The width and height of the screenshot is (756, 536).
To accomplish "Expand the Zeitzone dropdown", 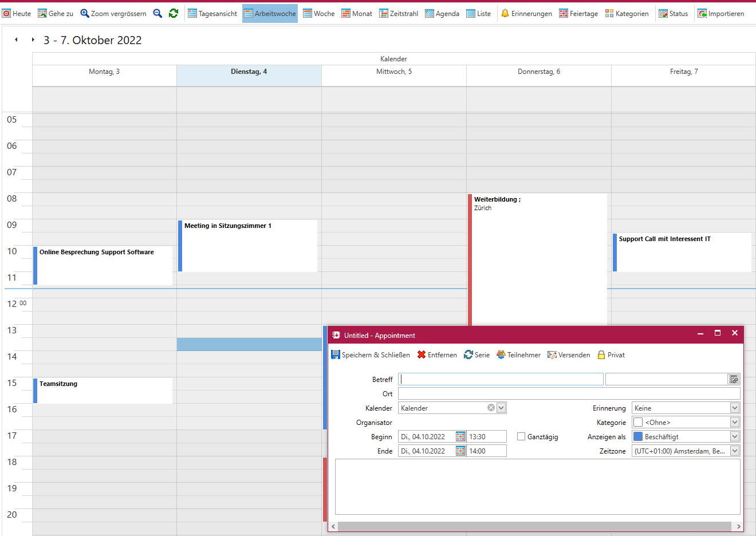I will point(735,451).
